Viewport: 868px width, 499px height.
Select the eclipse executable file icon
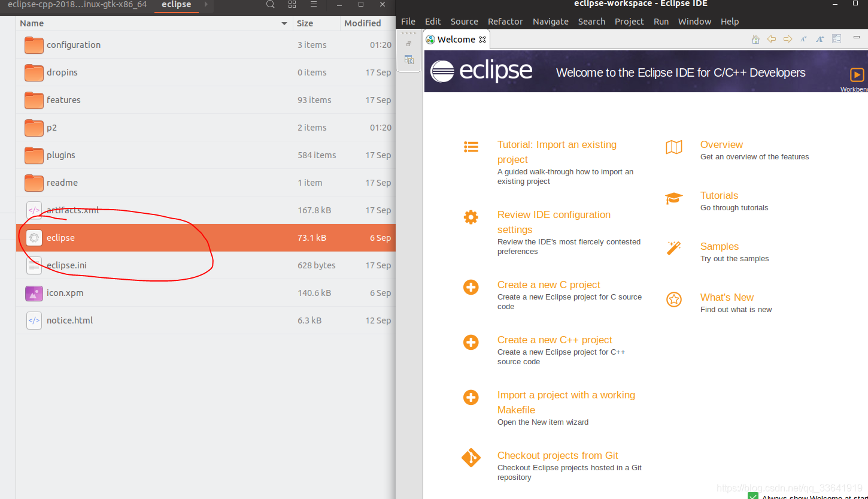[34, 238]
